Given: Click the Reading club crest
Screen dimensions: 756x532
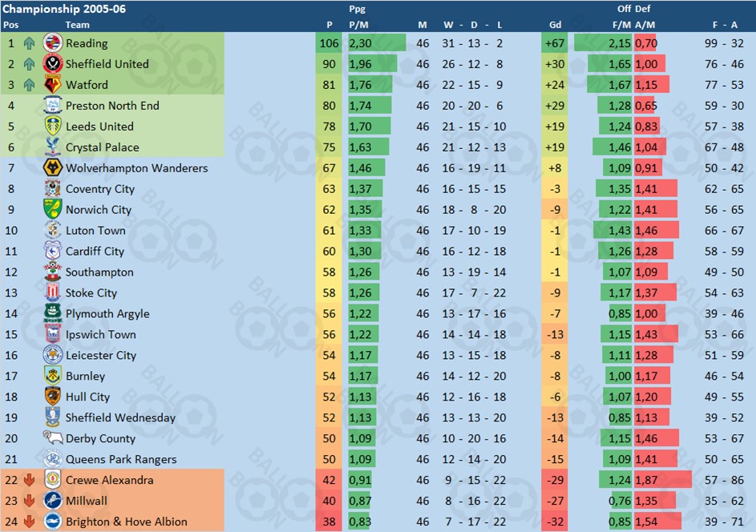Looking at the screenshot, I should pos(53,43).
